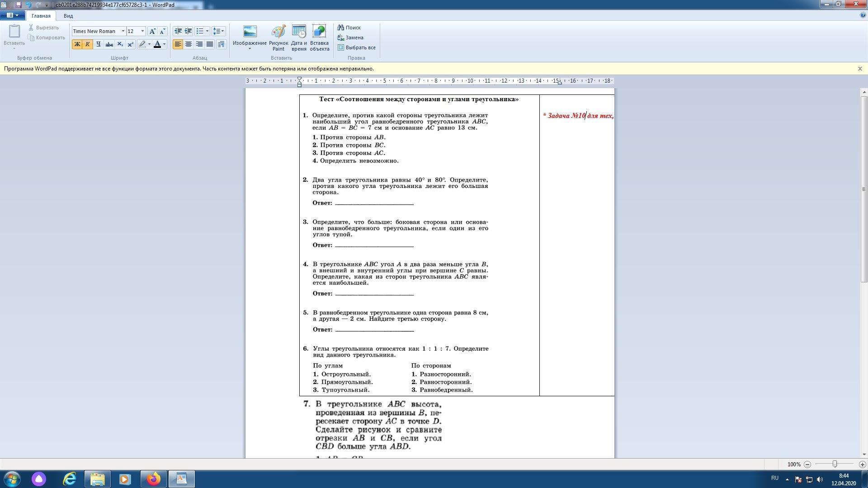This screenshot has height=488, width=868.
Task: Toggle underline (Ч) formatting
Action: tap(98, 44)
